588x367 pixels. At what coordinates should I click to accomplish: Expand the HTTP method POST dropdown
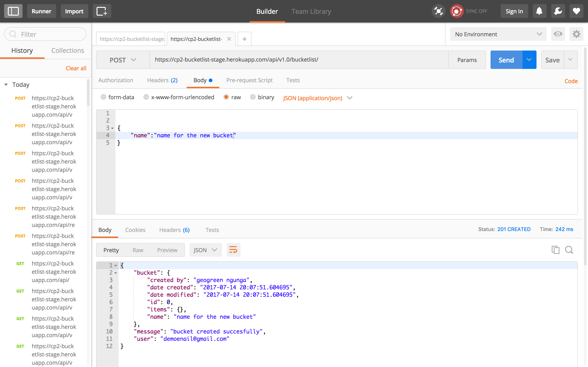[x=123, y=60]
